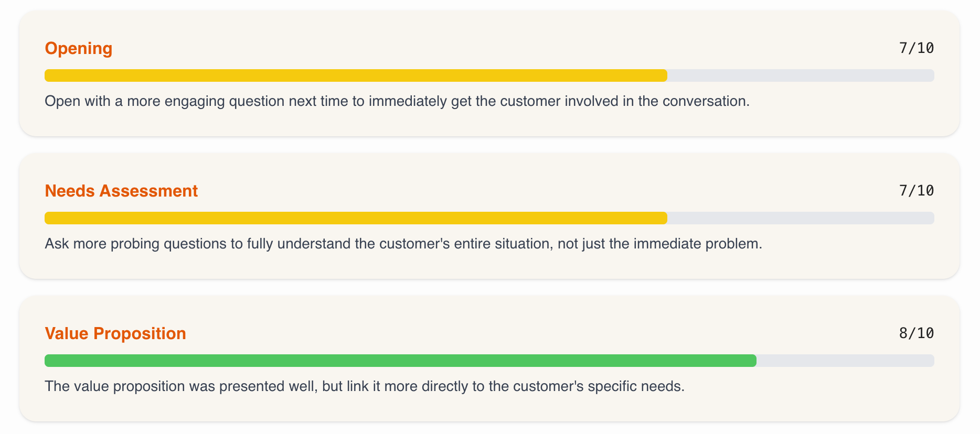Image resolution: width=980 pixels, height=434 pixels.
Task: Click the Value Proposition heading
Action: (x=115, y=333)
